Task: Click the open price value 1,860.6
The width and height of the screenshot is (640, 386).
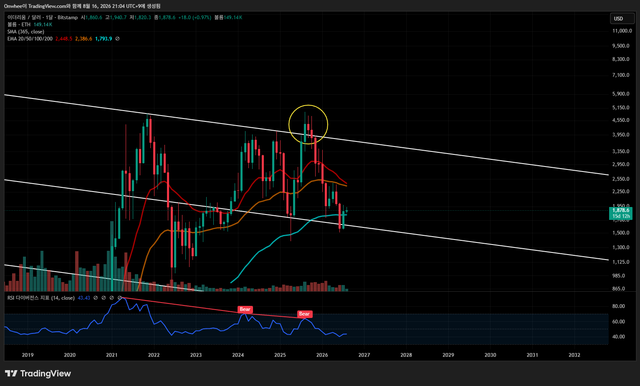Action: [94, 18]
